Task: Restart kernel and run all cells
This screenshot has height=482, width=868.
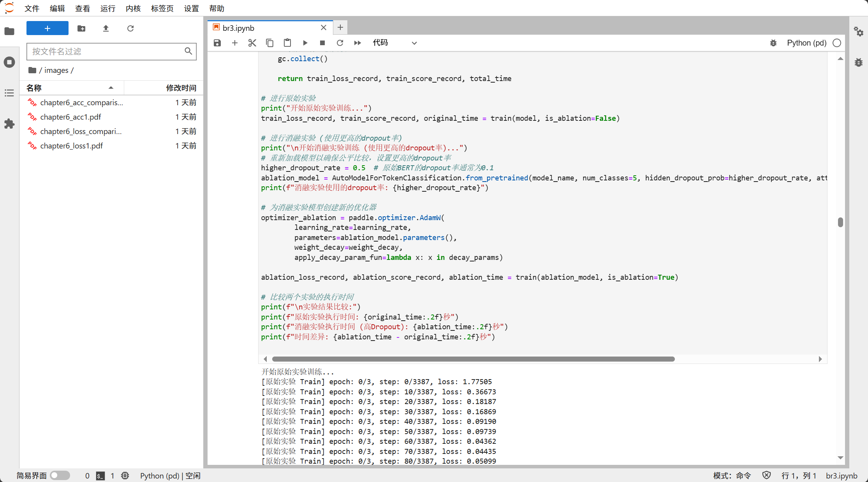Action: click(357, 43)
